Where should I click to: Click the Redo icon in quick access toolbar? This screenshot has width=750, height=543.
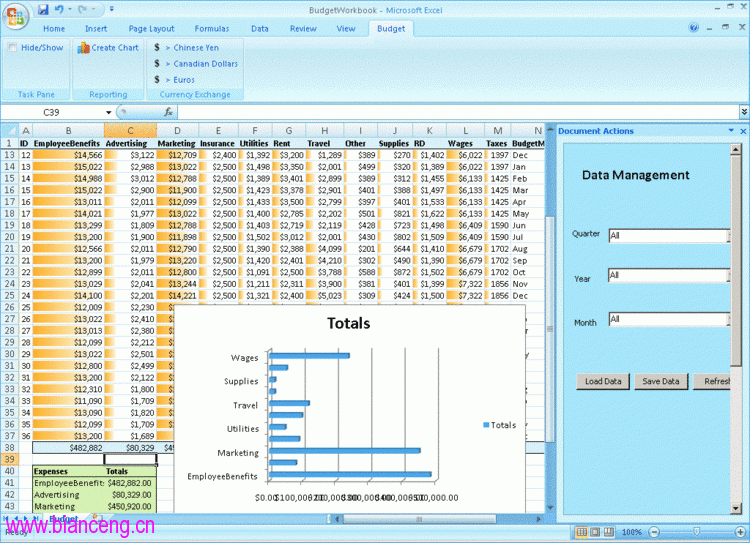pyautogui.click(x=83, y=9)
